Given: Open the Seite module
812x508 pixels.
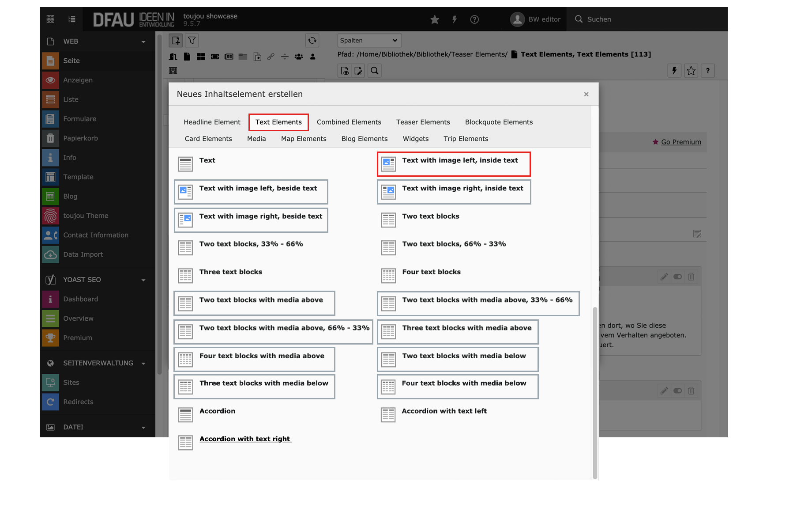Looking at the screenshot, I should [98, 61].
